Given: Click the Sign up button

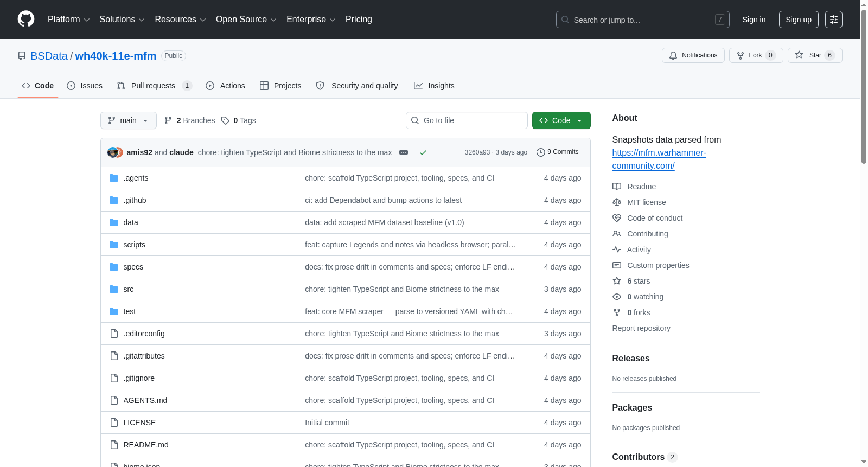Looking at the screenshot, I should tap(799, 20).
